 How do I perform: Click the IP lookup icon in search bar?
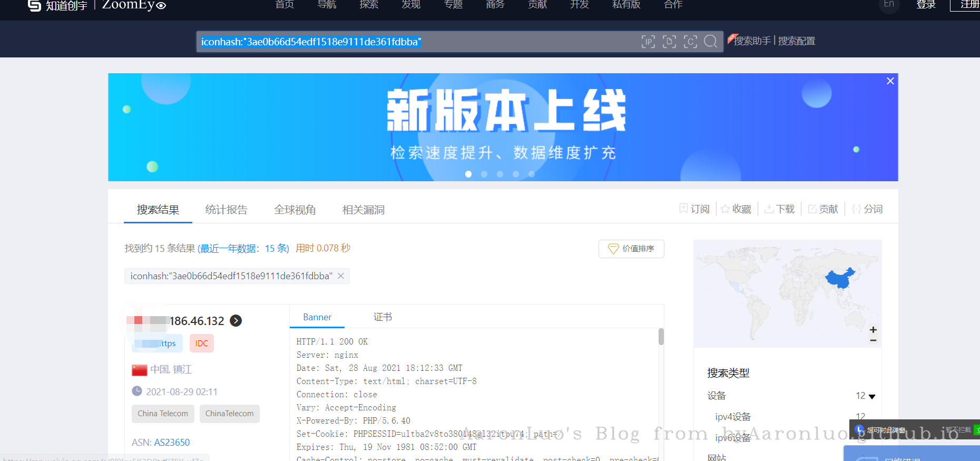point(648,42)
